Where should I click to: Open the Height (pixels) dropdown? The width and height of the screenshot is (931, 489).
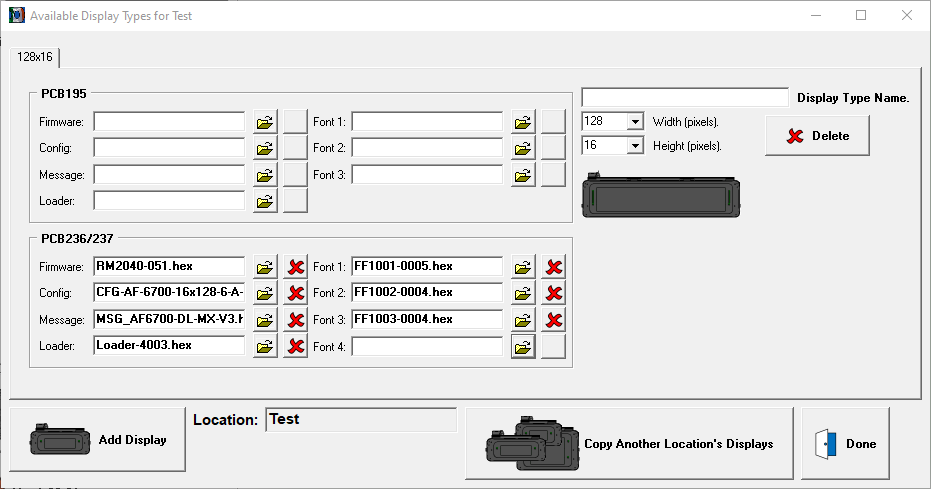tap(634, 146)
